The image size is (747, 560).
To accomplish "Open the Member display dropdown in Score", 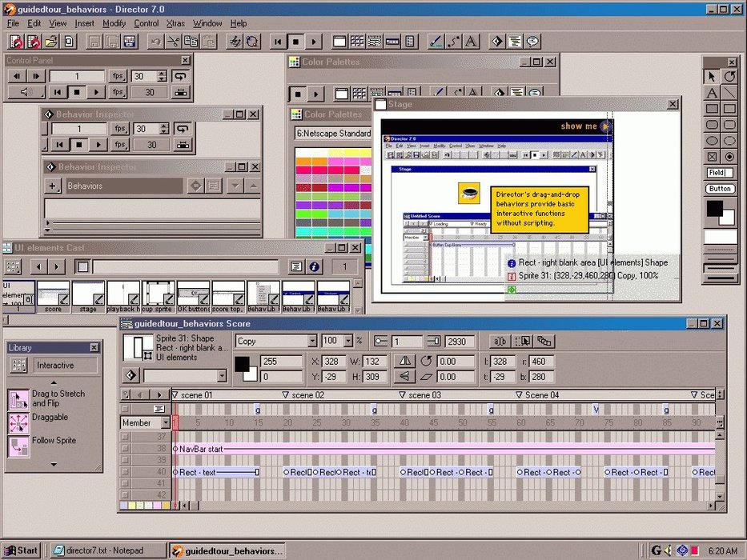I will click(x=166, y=422).
